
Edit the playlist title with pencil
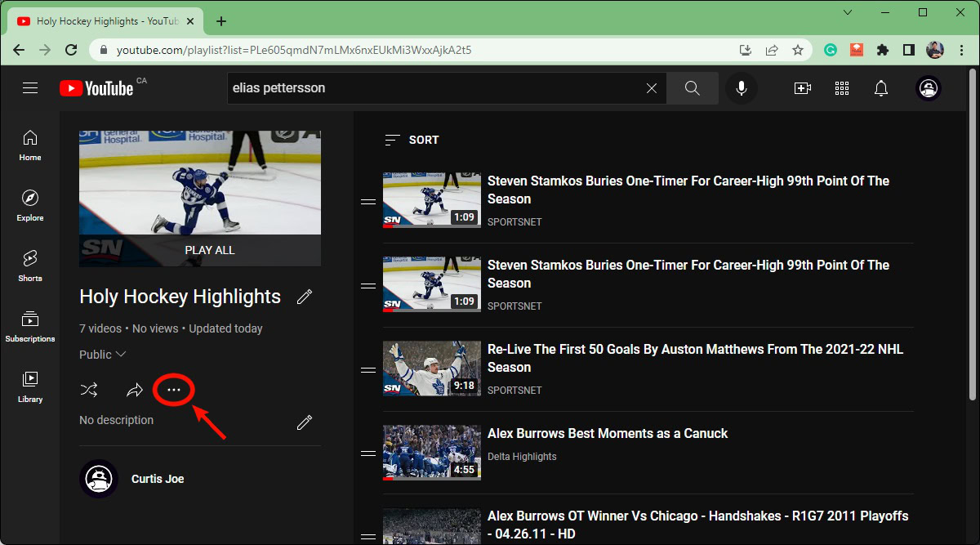click(x=305, y=297)
